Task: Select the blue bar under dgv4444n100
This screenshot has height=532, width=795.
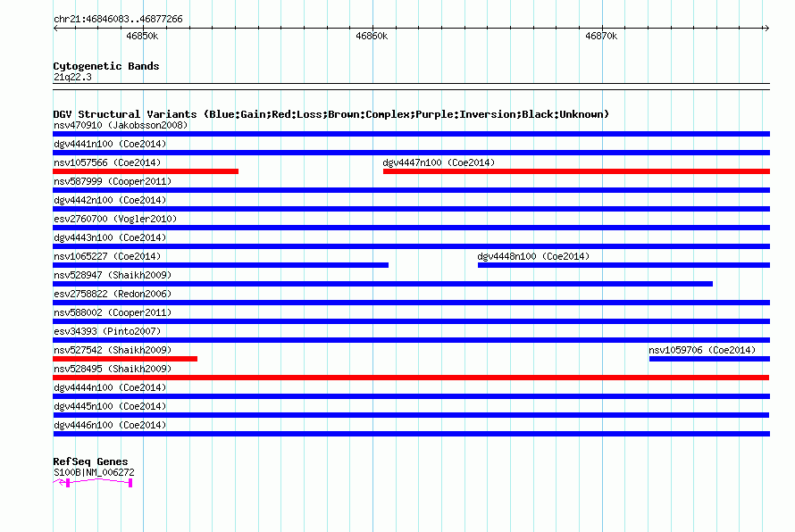Action: click(411, 396)
